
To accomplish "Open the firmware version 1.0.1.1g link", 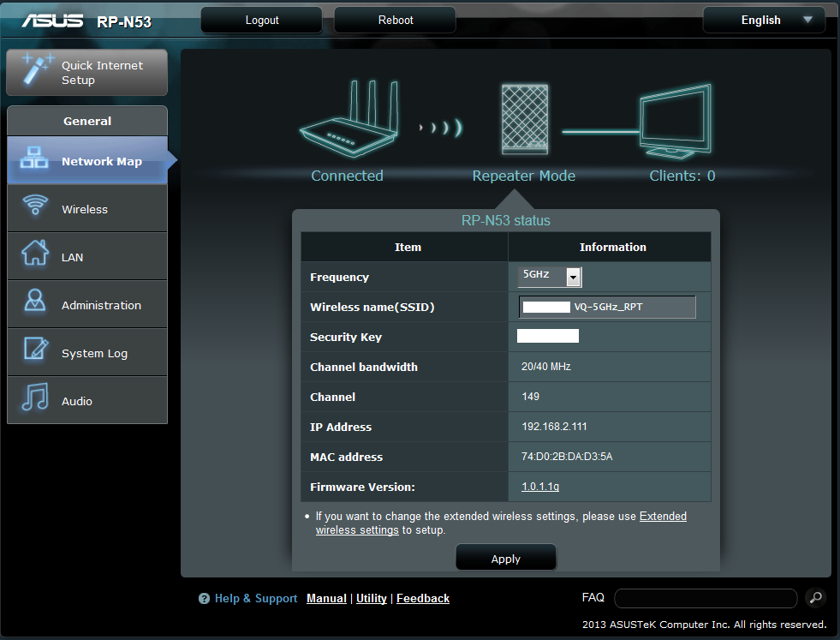I will (x=540, y=487).
